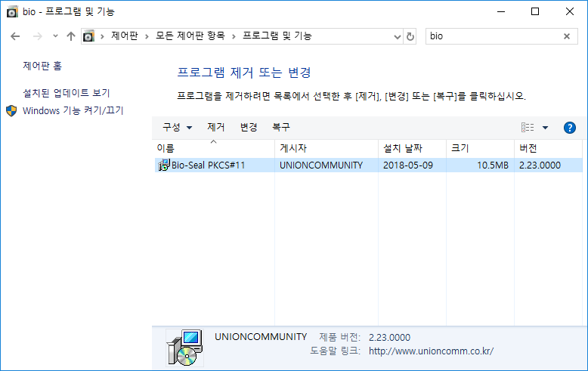Go up one level arrow
The width and height of the screenshot is (588, 371).
(x=71, y=36)
